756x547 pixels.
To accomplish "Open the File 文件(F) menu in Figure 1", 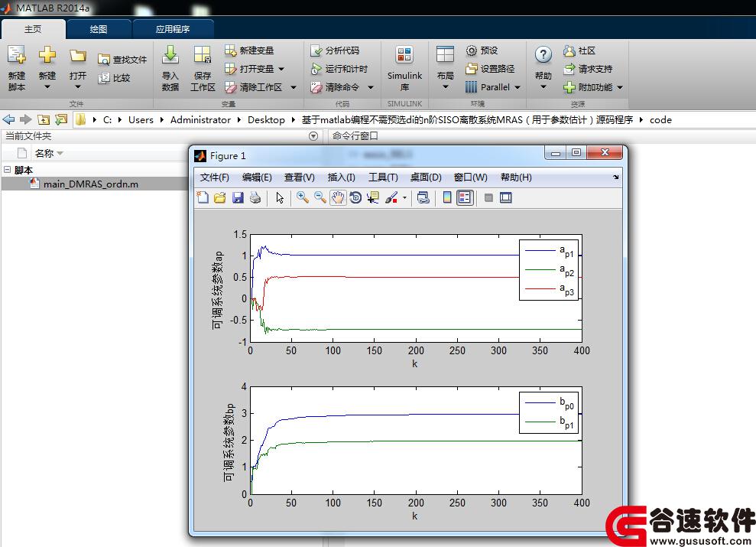I will click(215, 177).
